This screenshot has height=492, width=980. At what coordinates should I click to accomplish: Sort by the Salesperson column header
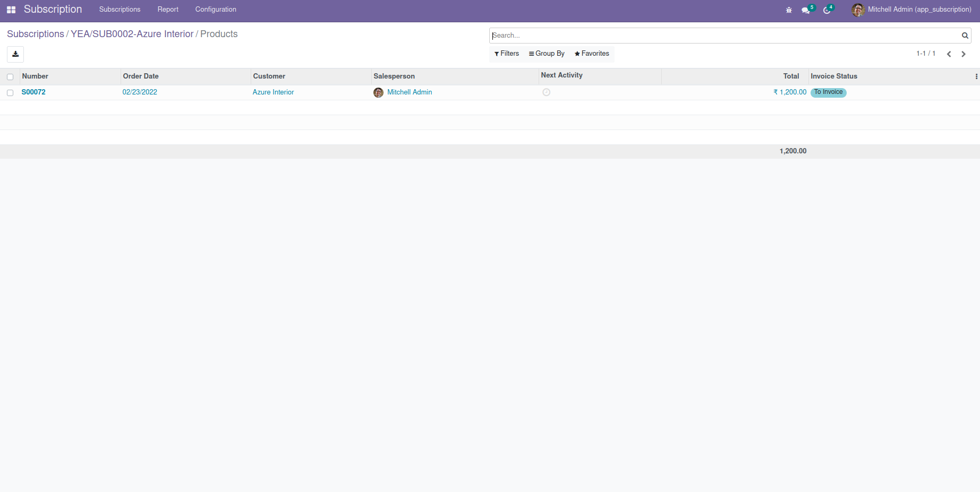394,76
